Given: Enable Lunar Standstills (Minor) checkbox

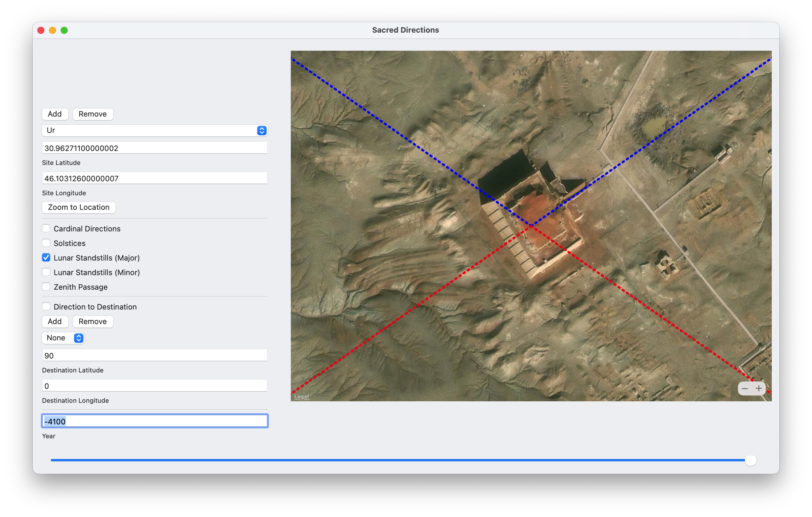Looking at the screenshot, I should (x=46, y=272).
